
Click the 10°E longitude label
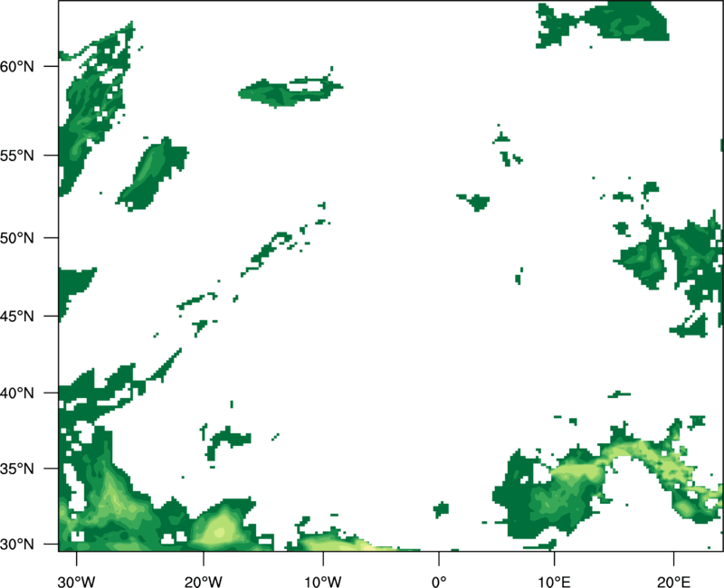pos(554,582)
